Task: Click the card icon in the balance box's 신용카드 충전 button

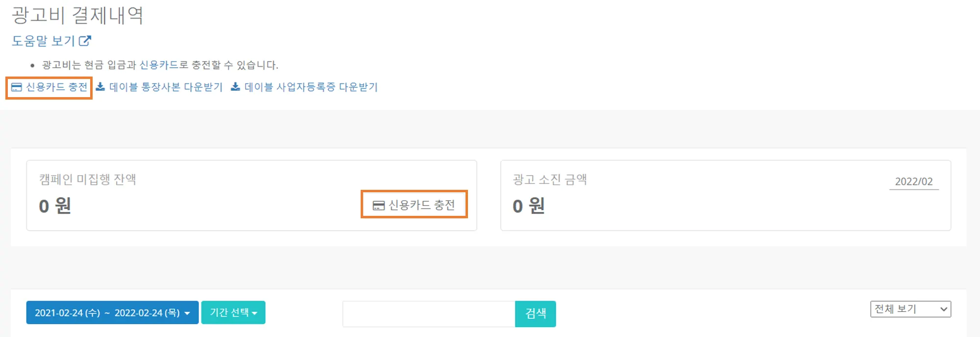Action: [378, 206]
